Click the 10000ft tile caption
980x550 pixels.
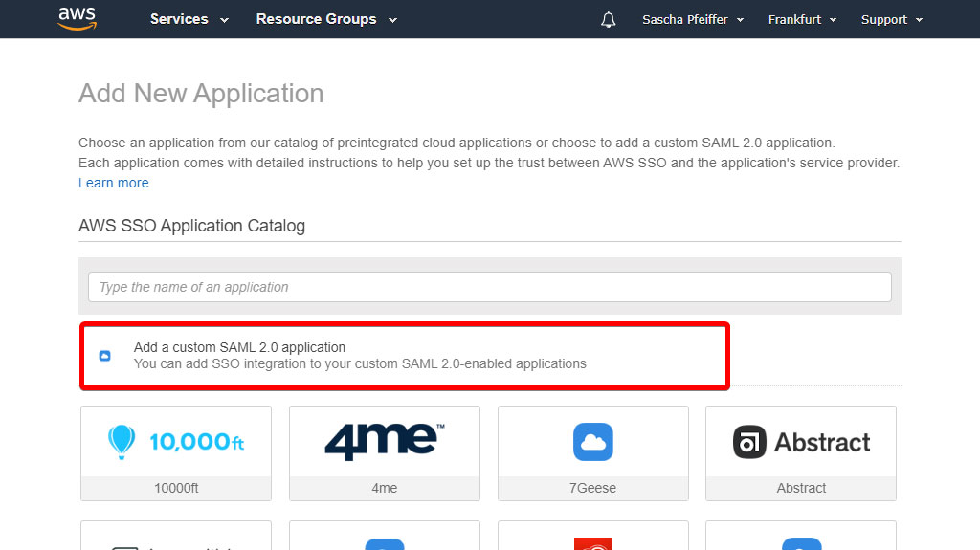176,488
